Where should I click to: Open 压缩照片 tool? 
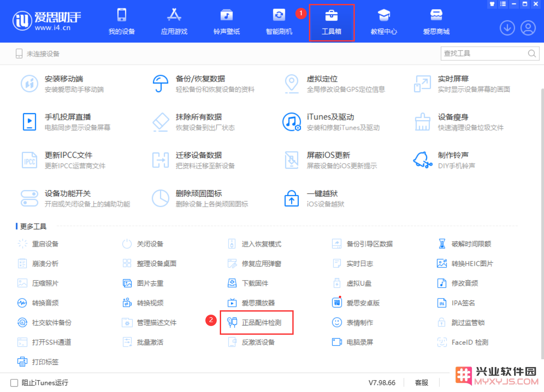(38, 283)
